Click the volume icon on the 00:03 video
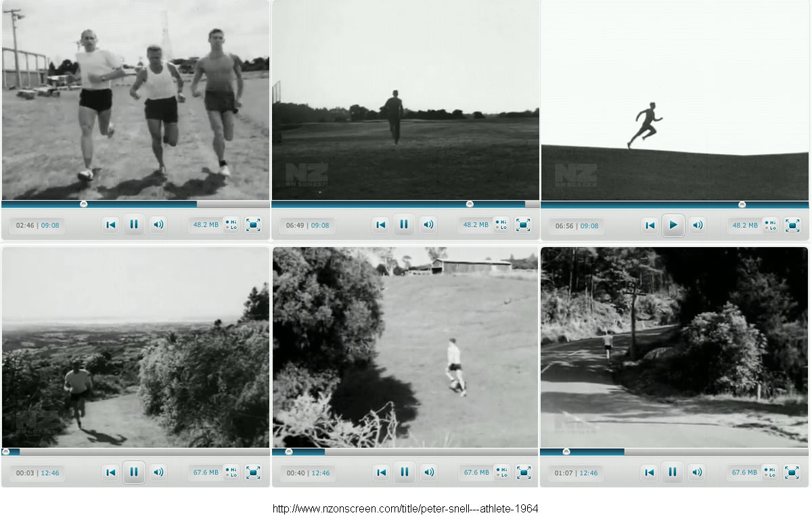812x528 pixels. (x=158, y=472)
